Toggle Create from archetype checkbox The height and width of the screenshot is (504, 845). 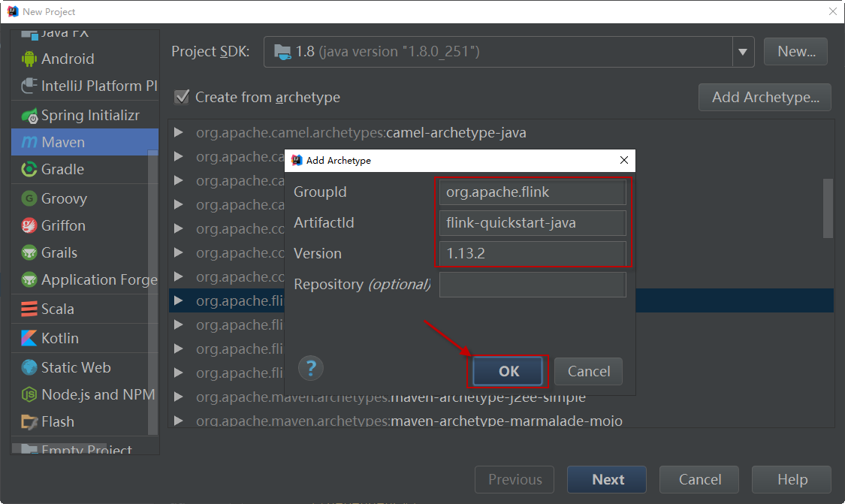181,97
